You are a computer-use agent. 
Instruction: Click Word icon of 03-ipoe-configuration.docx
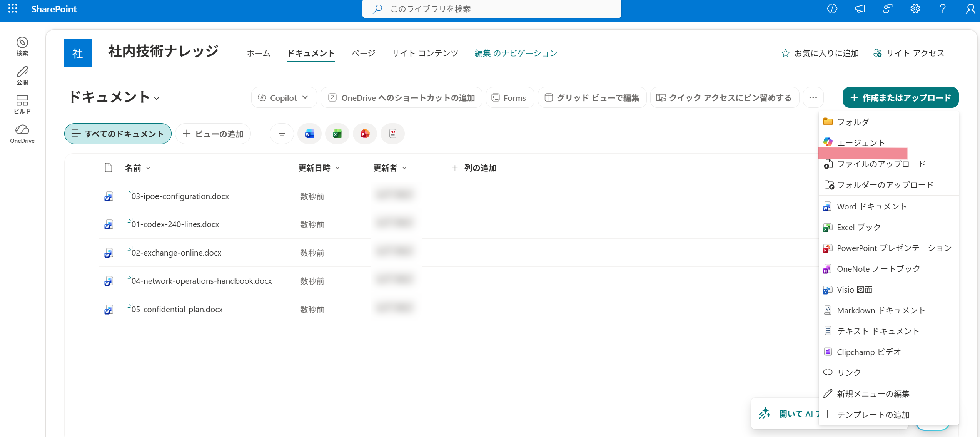(x=109, y=196)
